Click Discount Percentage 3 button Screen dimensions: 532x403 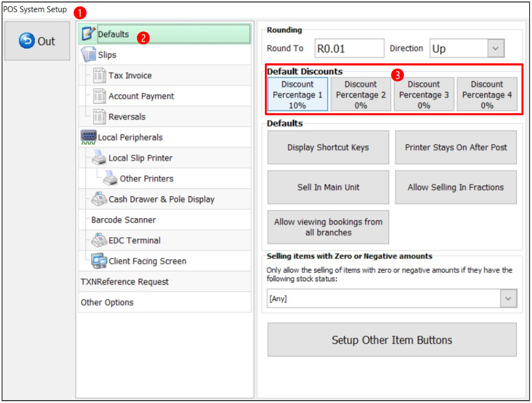[x=424, y=94]
